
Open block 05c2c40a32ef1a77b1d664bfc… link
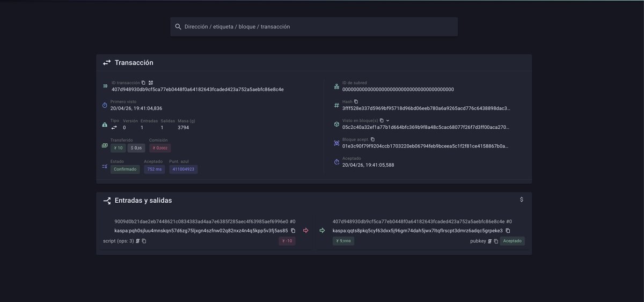pyautogui.click(x=426, y=127)
